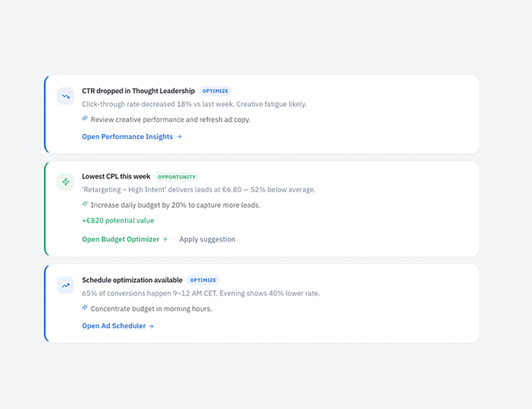Viewport: 532px width, 409px height.
Task: Click the arrow after Open Performance Insights
Action: [179, 137]
